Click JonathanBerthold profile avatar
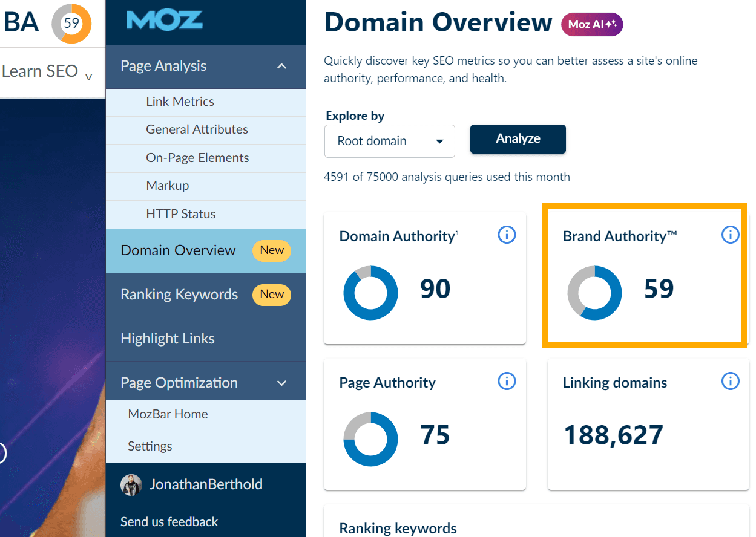The height and width of the screenshot is (537, 756). tap(131, 485)
